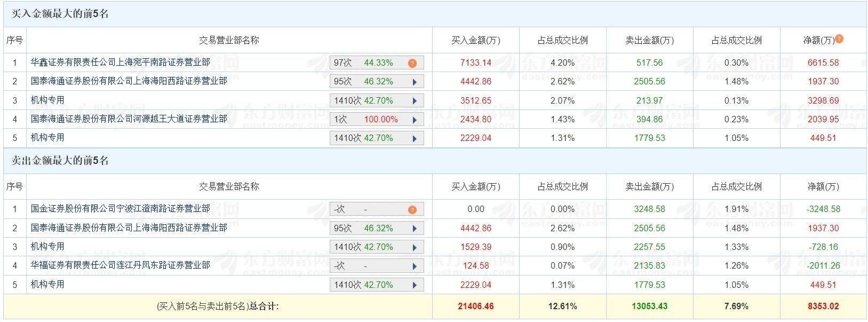Expand the 1410次 badge in buy-table row 5
This screenshot has height=322, width=868.
click(376, 138)
